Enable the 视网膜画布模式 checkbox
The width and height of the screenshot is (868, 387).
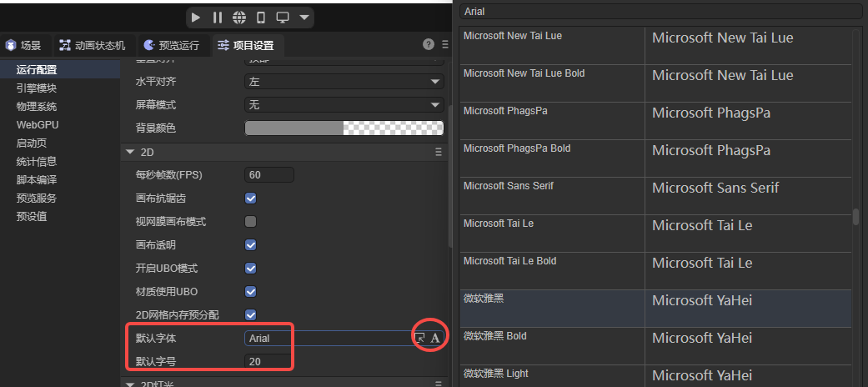pyautogui.click(x=250, y=222)
